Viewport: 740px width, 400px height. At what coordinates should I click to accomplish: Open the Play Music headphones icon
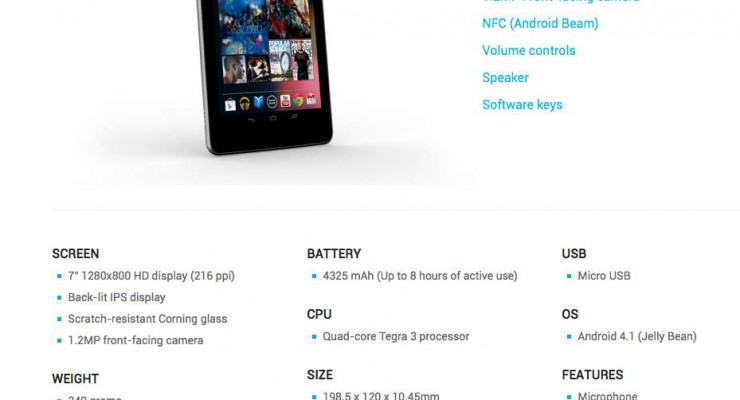(244, 103)
